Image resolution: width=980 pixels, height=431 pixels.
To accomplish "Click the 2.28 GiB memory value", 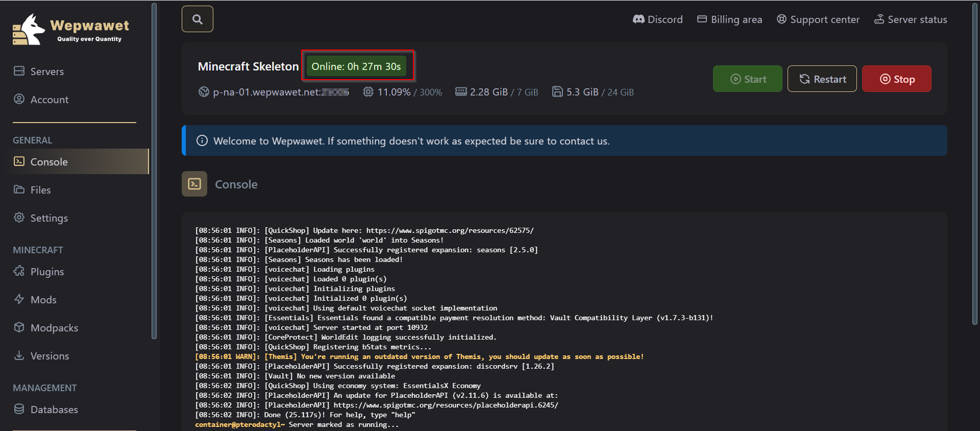I will click(489, 92).
